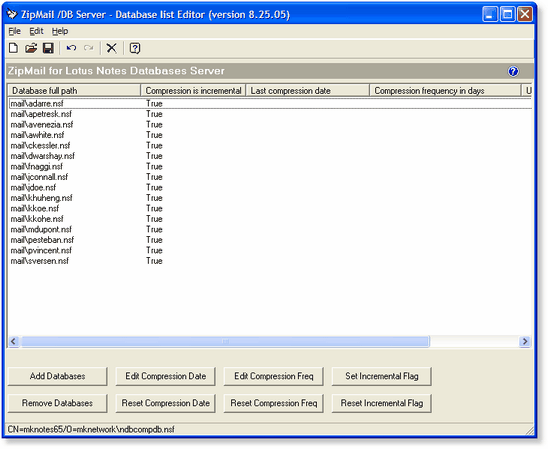This screenshot has height=449, width=548.
Task: Click Compression is incremental column header
Action: (193, 90)
